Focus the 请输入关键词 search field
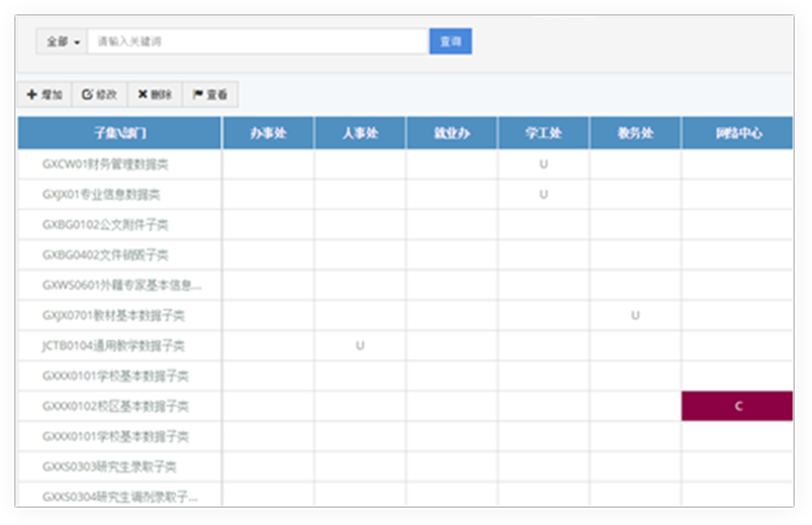The image size is (812, 525). point(257,42)
